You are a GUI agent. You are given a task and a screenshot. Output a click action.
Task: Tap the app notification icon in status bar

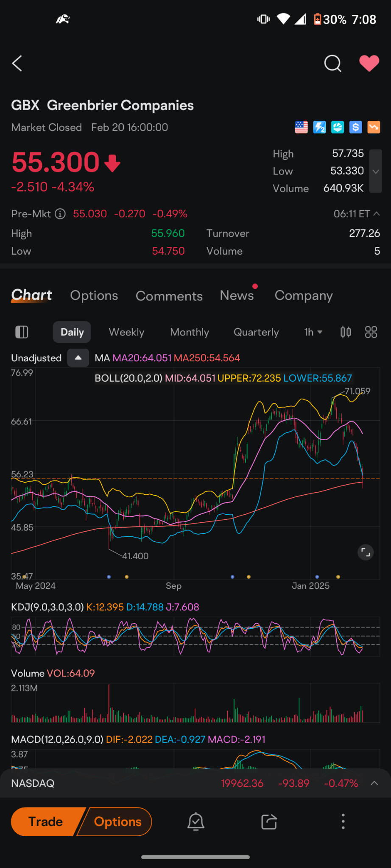pos(63,19)
